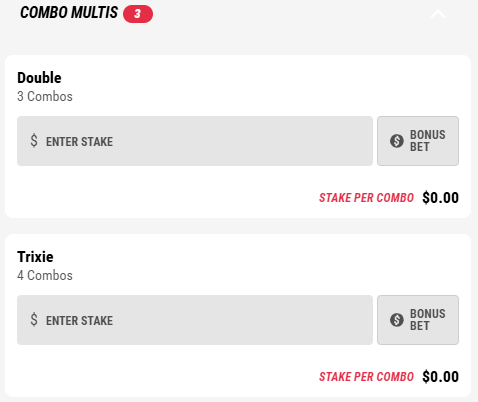Select the Double bet title

click(39, 78)
